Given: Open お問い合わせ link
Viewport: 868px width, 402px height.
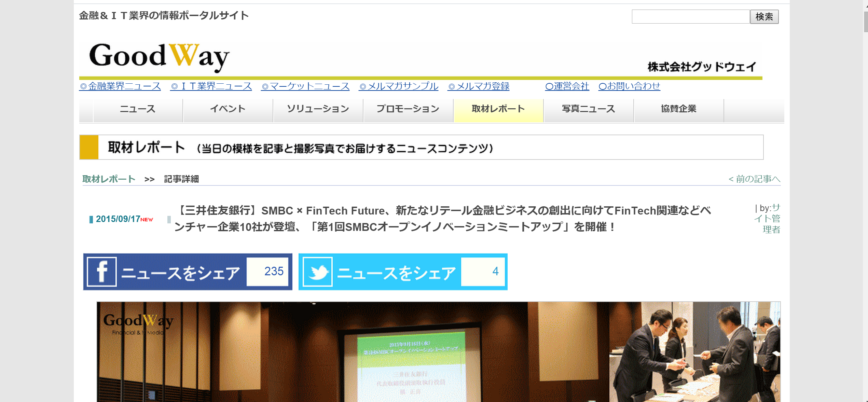Looking at the screenshot, I should pyautogui.click(x=629, y=86).
